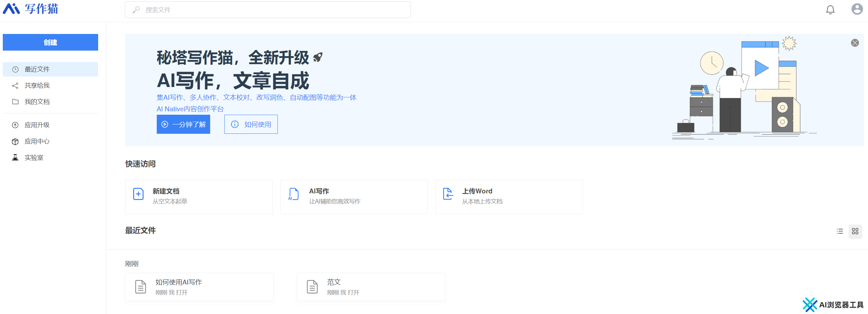Image resolution: width=868 pixels, height=314 pixels.
Task: Open 共享给我 in the sidebar
Action: click(50, 86)
